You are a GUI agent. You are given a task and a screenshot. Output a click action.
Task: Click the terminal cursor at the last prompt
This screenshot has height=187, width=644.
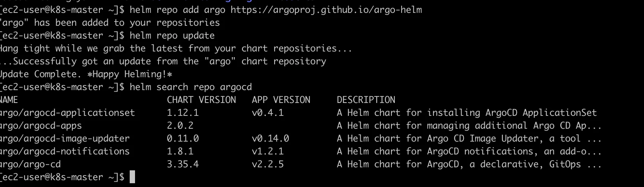[132, 177]
